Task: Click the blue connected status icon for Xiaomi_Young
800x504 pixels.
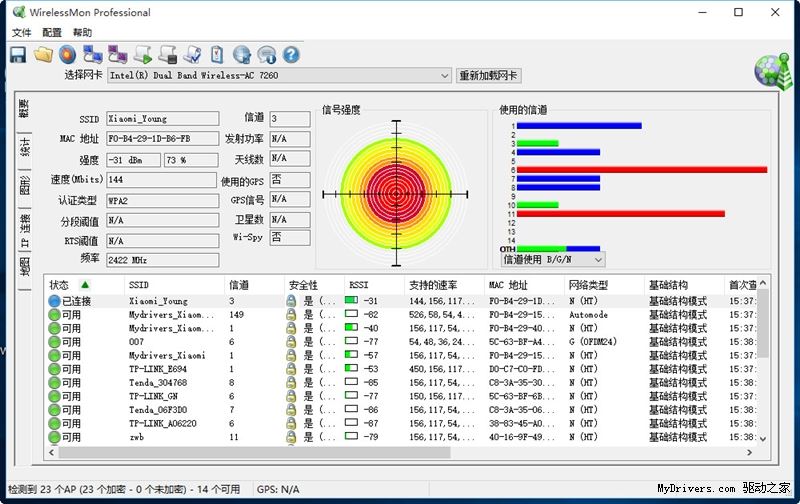Action: tap(55, 301)
